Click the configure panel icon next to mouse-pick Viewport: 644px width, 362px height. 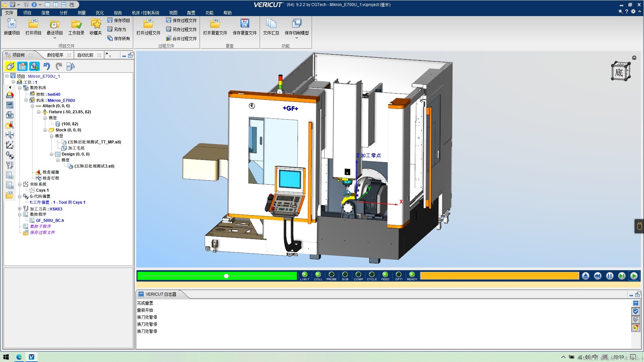[22, 66]
